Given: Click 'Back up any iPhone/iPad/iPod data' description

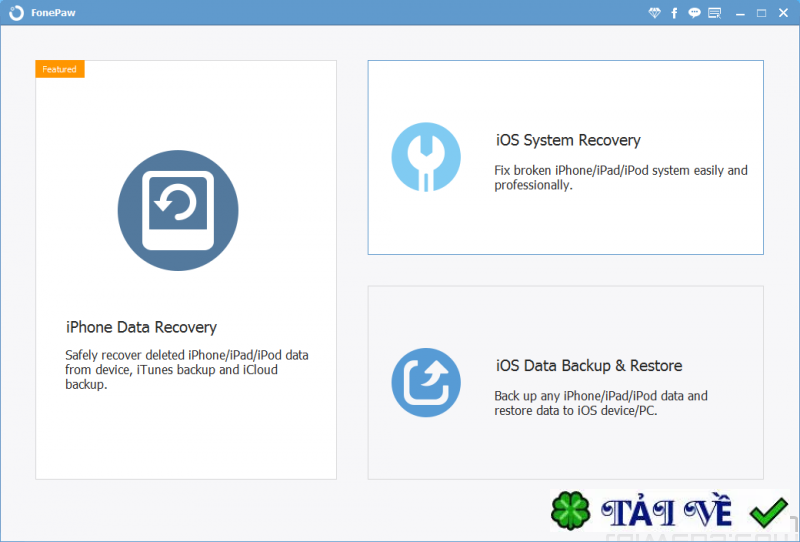Looking at the screenshot, I should 601,403.
